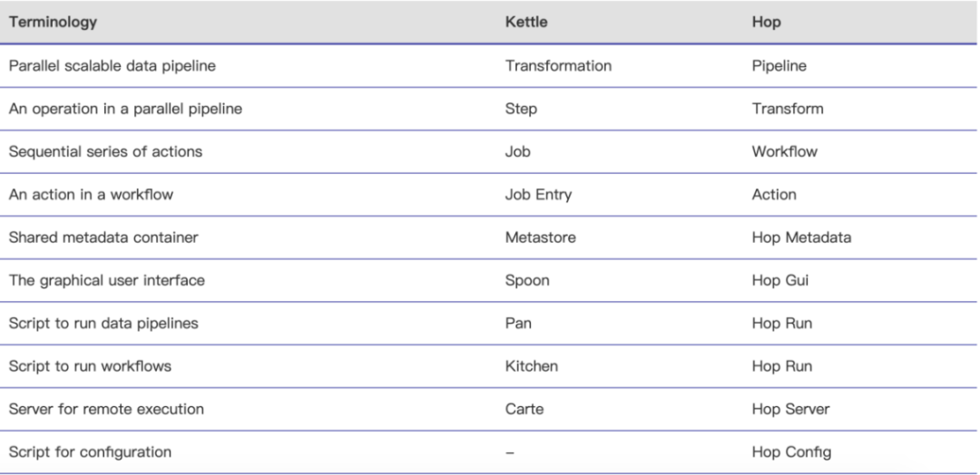980x475 pixels.
Task: Click the Step cell in Kettle column
Action: (521, 109)
